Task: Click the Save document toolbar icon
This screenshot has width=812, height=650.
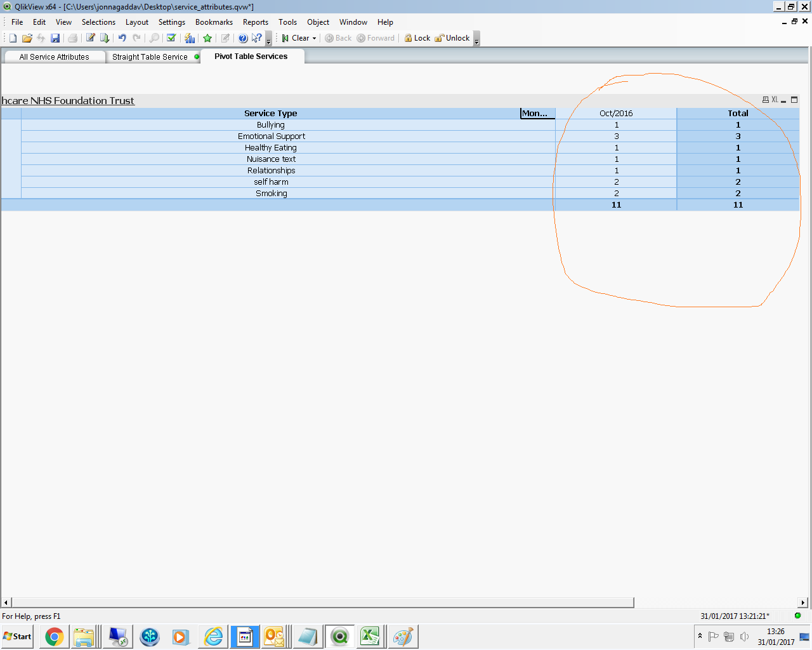Action: point(55,38)
